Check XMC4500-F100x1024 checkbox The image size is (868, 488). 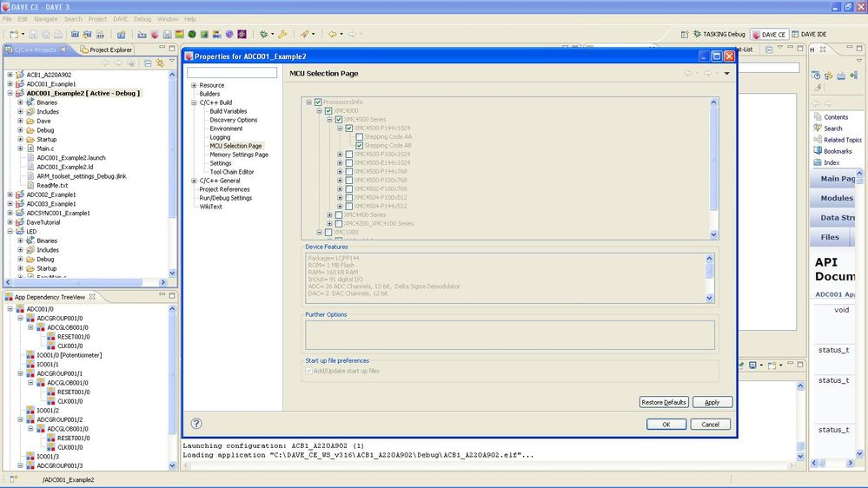coord(349,155)
